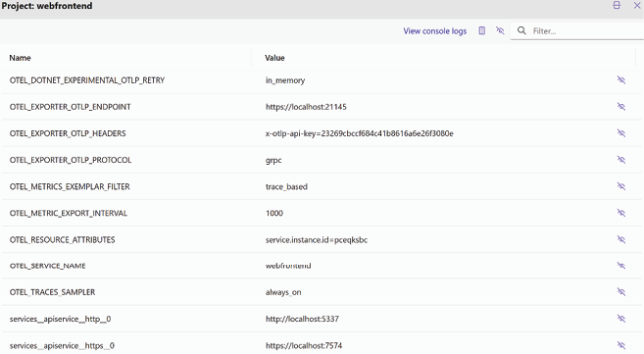The height and width of the screenshot is (354, 644).
Task: Click the 1000 export interval value
Action: click(x=274, y=213)
